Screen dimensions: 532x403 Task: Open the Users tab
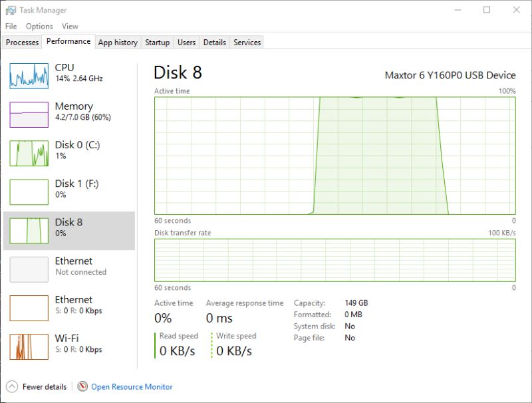point(186,42)
